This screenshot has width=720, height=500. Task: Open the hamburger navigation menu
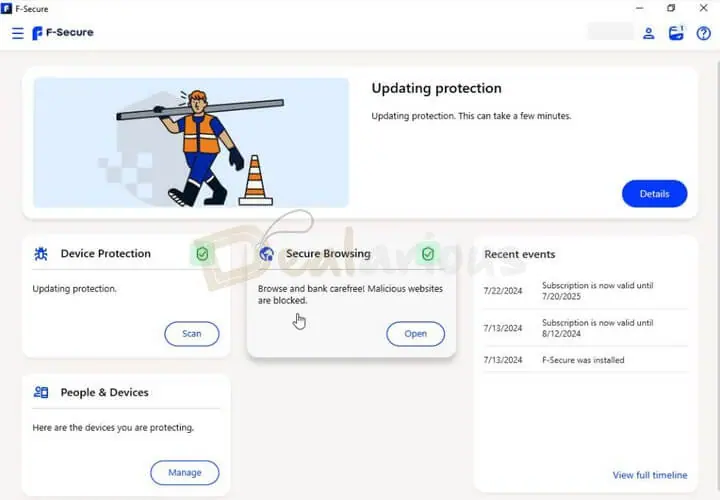coord(17,33)
